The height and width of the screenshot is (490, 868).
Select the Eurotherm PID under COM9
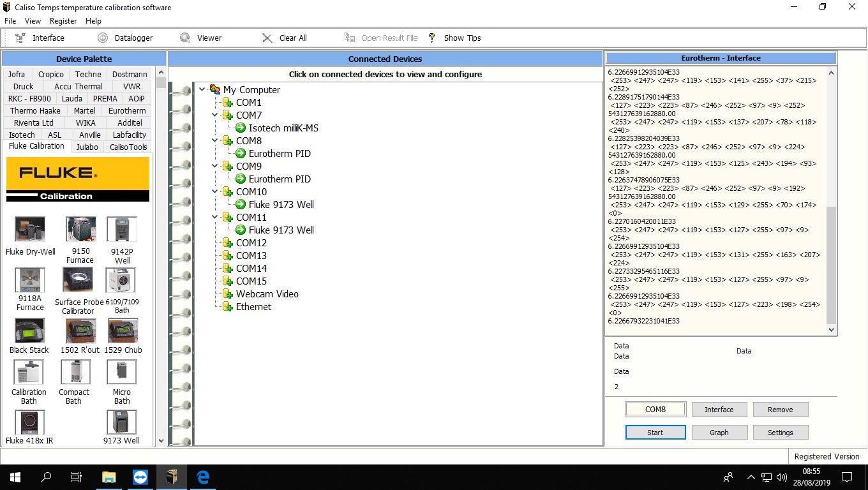[280, 179]
